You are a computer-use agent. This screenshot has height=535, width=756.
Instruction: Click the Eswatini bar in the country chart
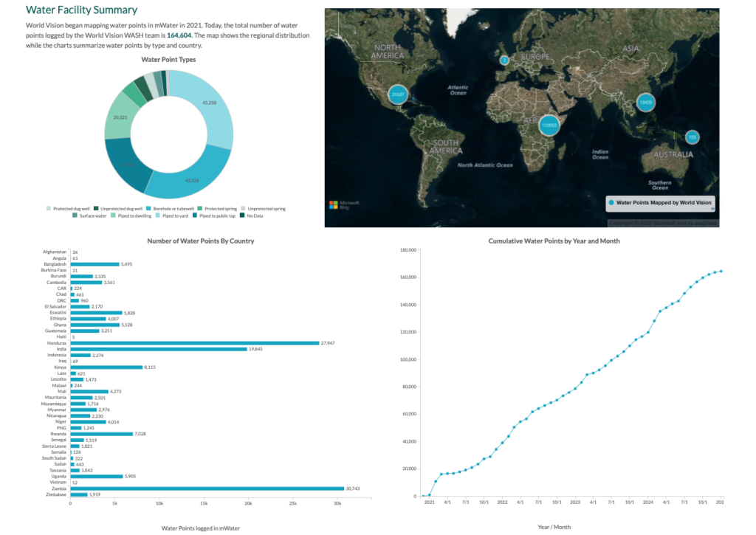(x=97, y=313)
